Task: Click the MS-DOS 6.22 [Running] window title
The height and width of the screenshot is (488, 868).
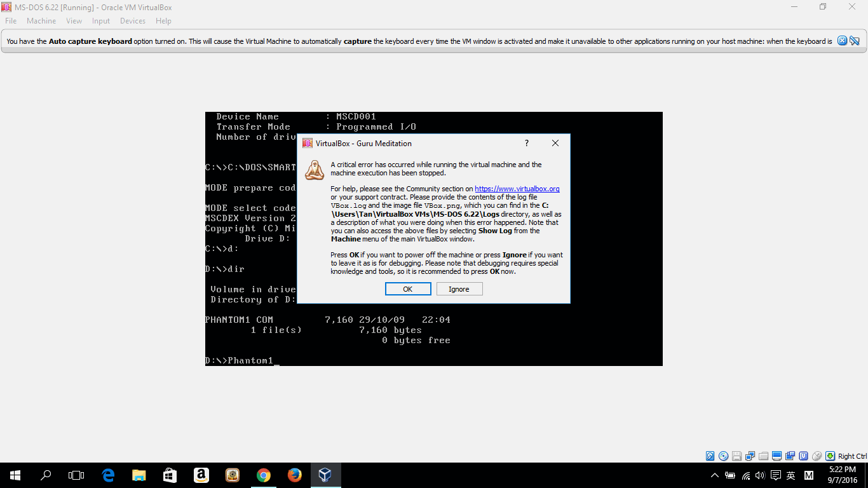Action: tap(93, 7)
